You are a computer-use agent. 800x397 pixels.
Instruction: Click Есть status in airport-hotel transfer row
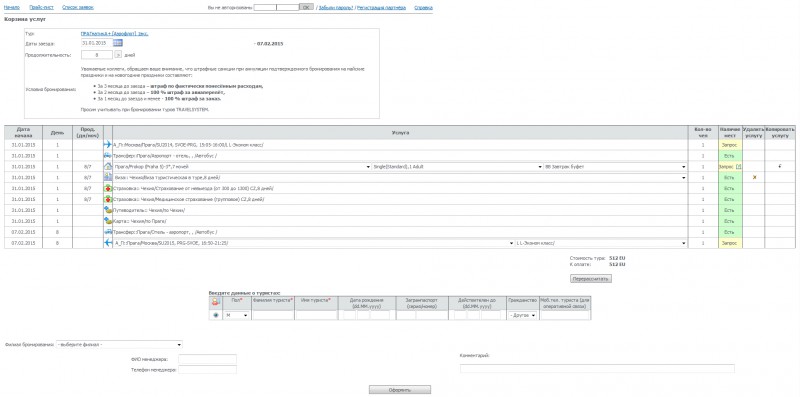point(730,156)
